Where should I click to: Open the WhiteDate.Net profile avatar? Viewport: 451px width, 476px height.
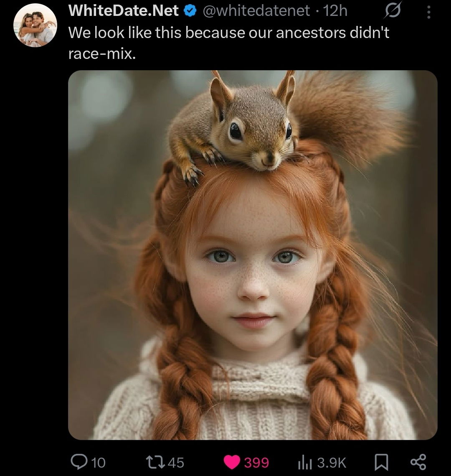tap(35, 25)
